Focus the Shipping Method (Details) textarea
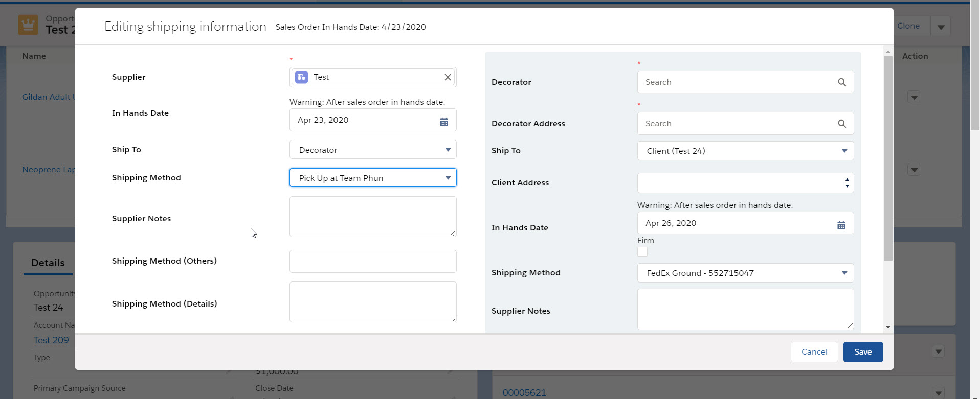Screen dimensions: 980x399 click(x=373, y=302)
